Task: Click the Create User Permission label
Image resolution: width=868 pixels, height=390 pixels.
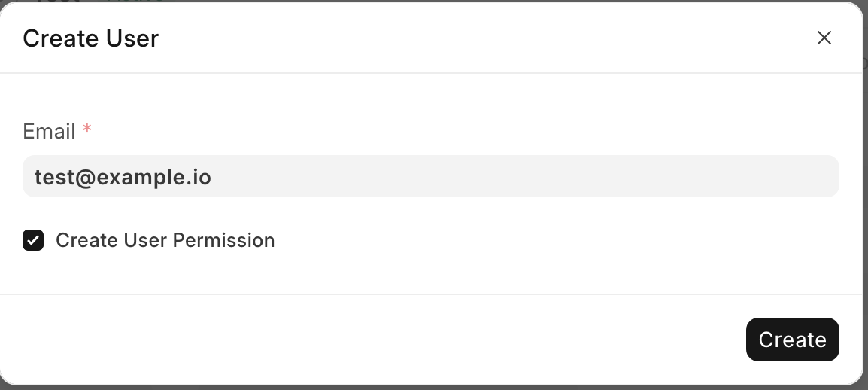Action: (x=165, y=240)
